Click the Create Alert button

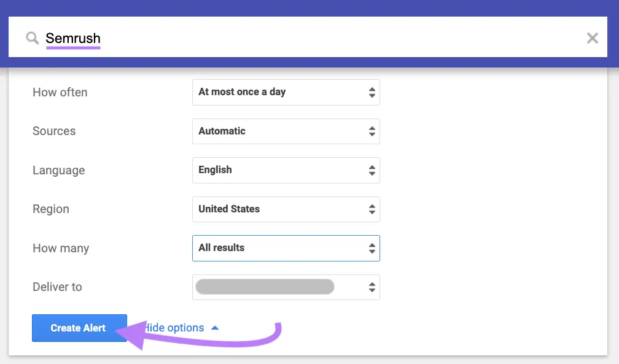(79, 328)
